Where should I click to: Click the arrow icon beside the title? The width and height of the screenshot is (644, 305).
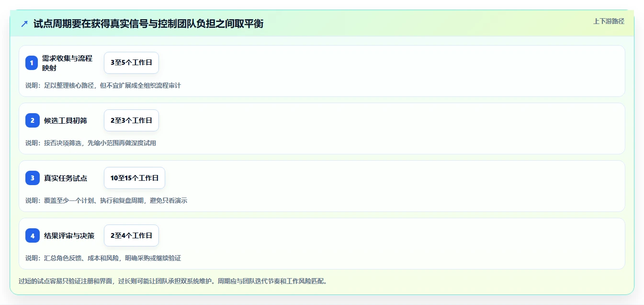24,23
